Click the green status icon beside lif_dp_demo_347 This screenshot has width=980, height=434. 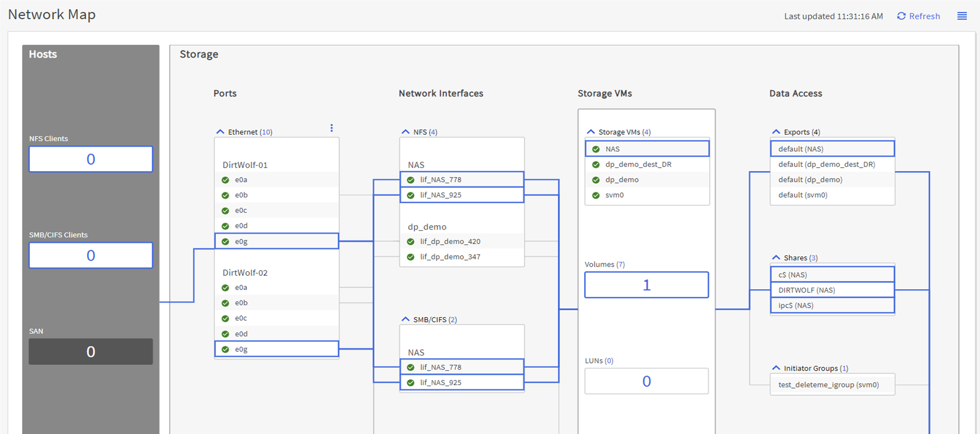coord(410,257)
